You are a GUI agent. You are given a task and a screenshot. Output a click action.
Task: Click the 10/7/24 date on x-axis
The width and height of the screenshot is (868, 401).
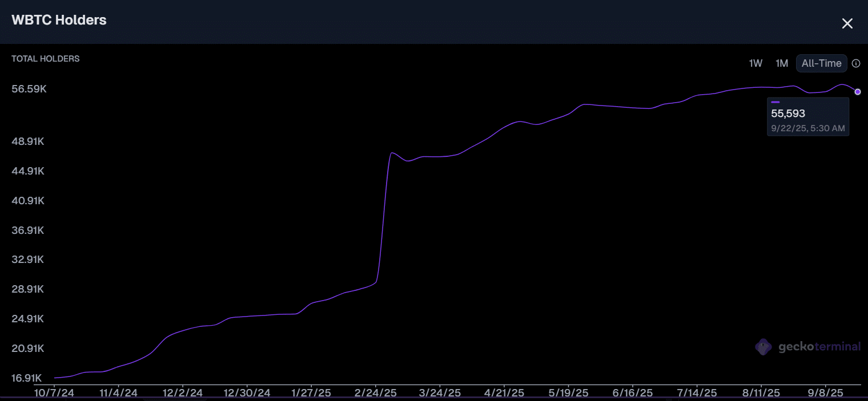[x=54, y=393]
